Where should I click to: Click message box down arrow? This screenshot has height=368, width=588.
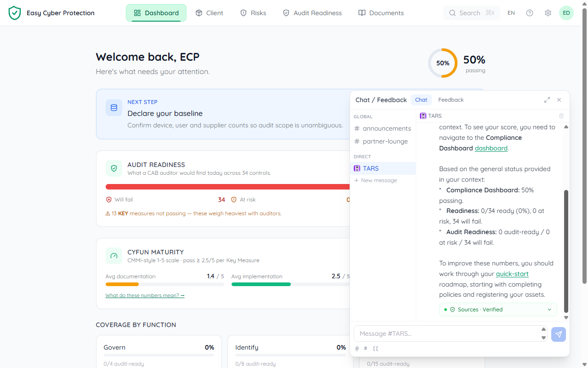pos(543,338)
